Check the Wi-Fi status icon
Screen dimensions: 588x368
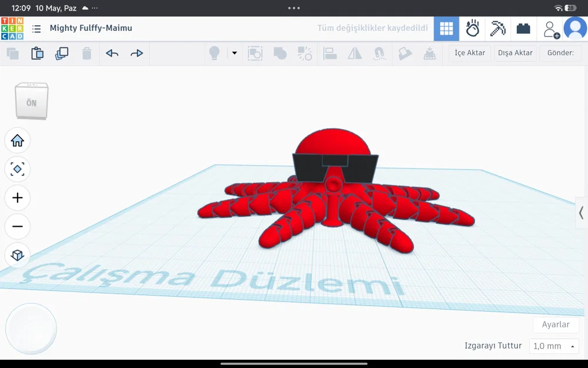pos(559,8)
